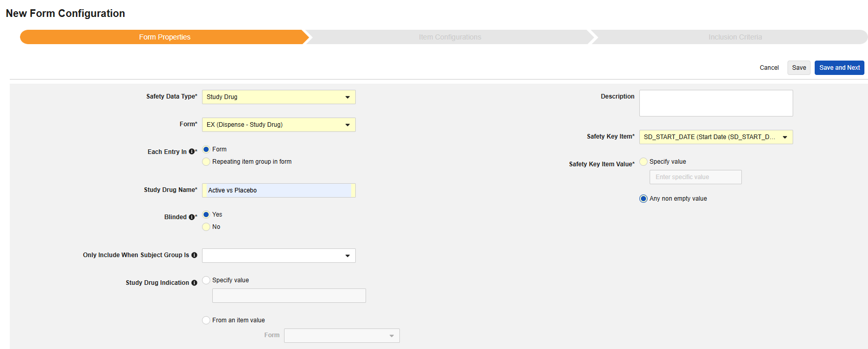Click the Save and Next button
868x349 pixels.
839,68
